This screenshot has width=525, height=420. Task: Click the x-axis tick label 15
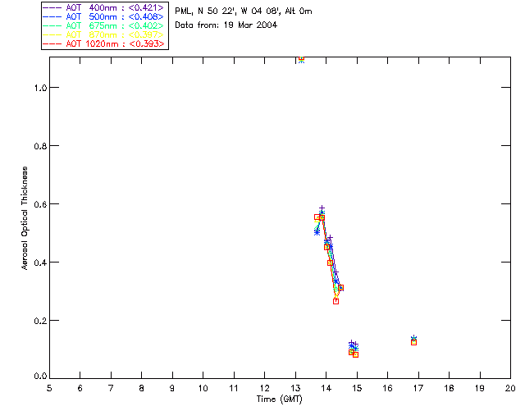357,388
